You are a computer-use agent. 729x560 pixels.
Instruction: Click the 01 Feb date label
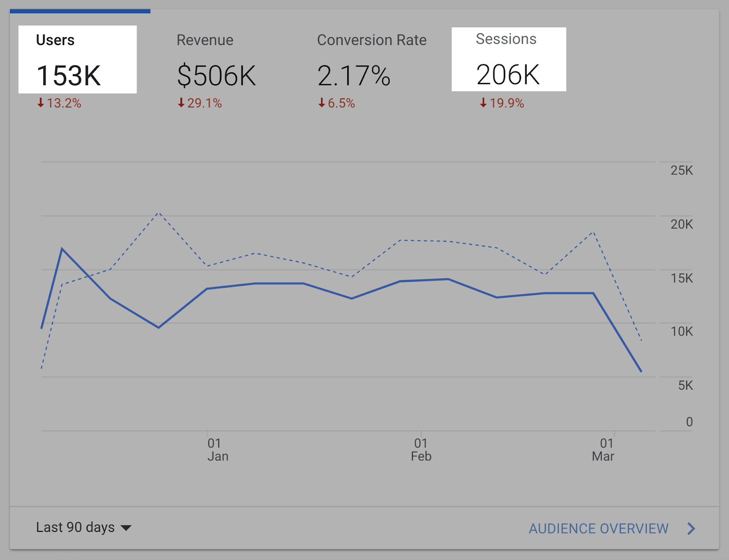pyautogui.click(x=421, y=450)
